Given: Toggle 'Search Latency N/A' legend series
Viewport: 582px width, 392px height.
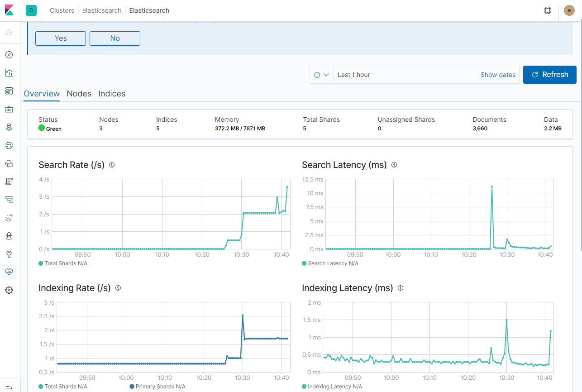Looking at the screenshot, I should [330, 263].
